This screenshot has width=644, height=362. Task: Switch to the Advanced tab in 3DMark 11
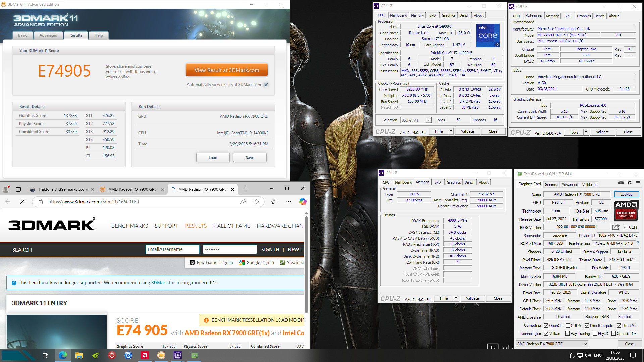pyautogui.click(x=48, y=35)
